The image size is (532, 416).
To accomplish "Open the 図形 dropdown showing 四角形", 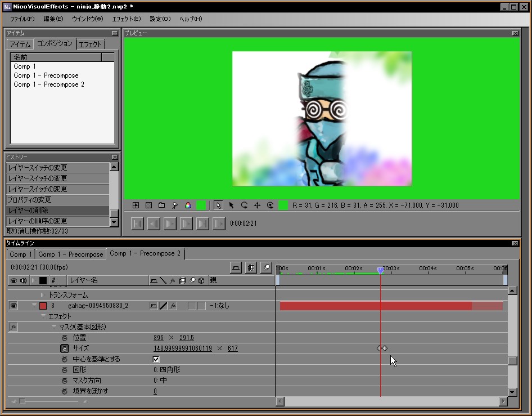I will 167,370.
